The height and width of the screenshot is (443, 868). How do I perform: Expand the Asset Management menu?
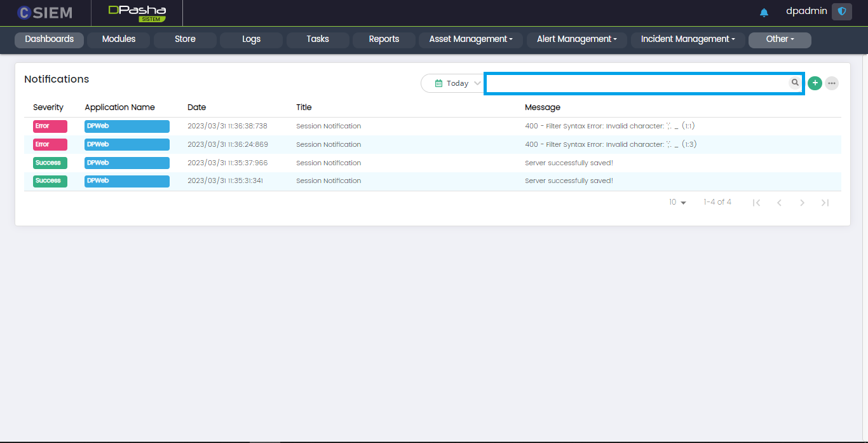coord(470,39)
